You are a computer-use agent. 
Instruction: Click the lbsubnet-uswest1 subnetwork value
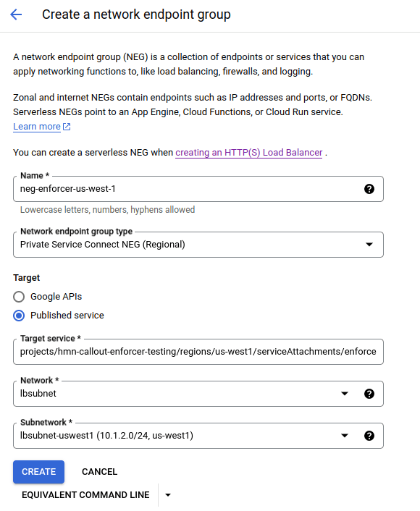tap(106, 436)
